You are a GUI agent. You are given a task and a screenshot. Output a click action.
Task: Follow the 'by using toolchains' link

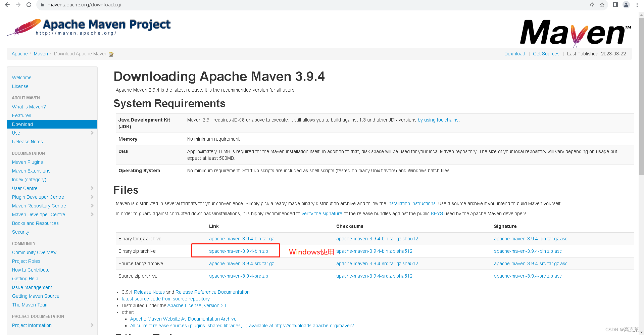coord(438,120)
